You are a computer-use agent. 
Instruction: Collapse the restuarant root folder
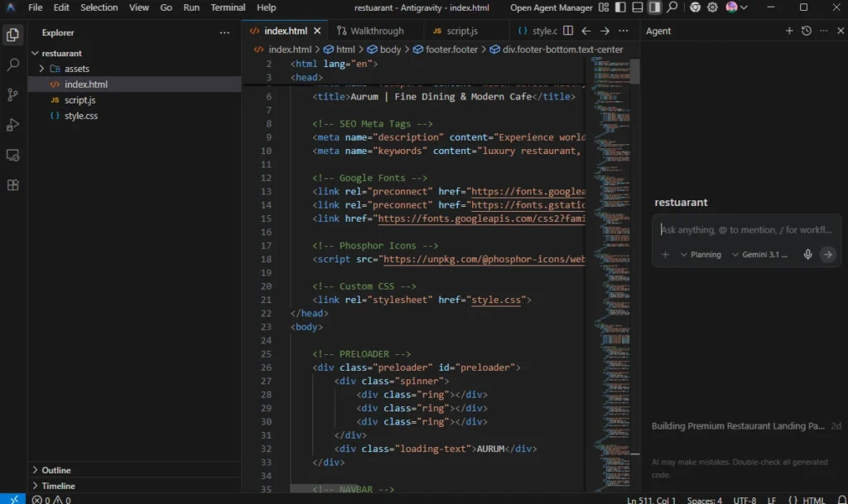click(134, 53)
